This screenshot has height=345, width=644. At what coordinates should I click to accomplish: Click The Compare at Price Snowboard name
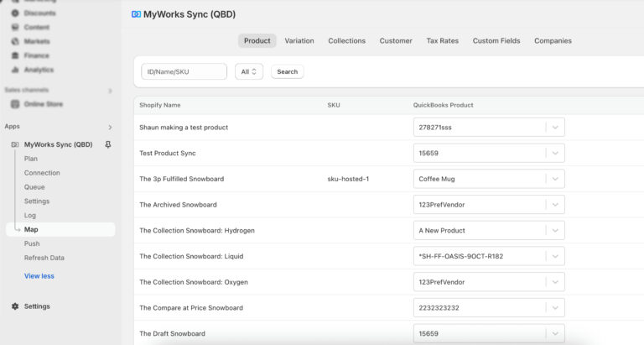(191, 307)
